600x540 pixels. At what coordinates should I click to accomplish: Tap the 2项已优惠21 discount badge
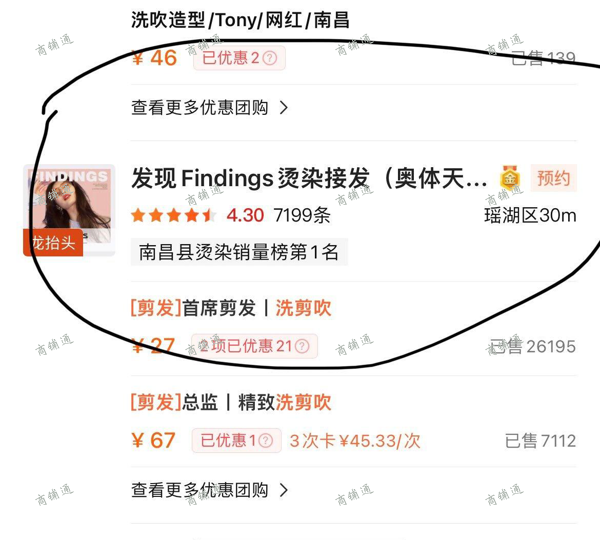pyautogui.click(x=254, y=346)
